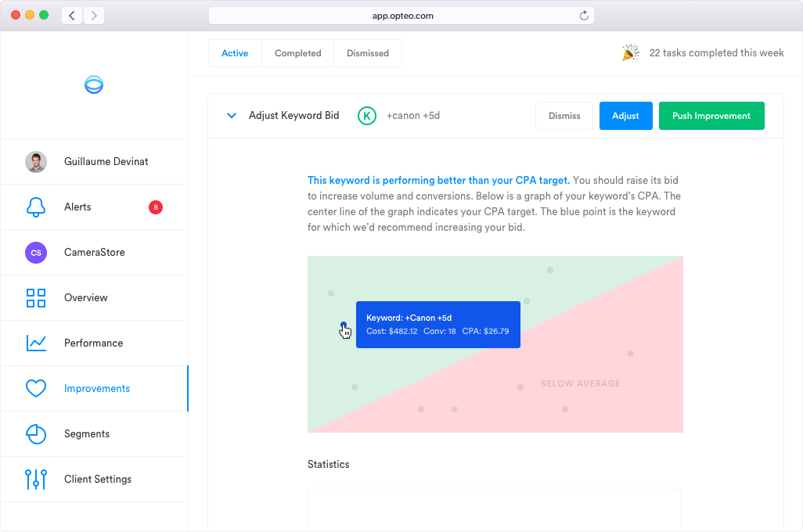Click the Adjust Keyword Bid title
Screen dimensions: 803x532
[x=294, y=116]
